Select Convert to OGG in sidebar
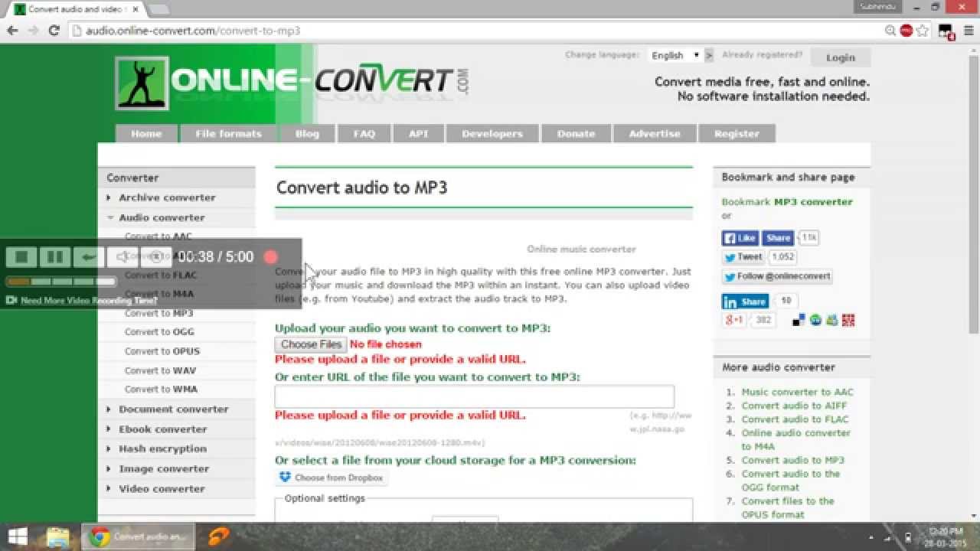Screen dimensions: 980x551 tap(159, 332)
